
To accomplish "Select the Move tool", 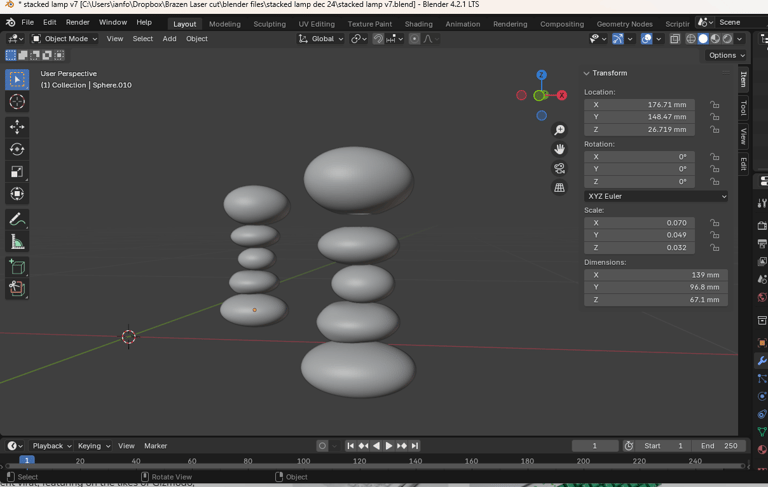I will pos(17,127).
